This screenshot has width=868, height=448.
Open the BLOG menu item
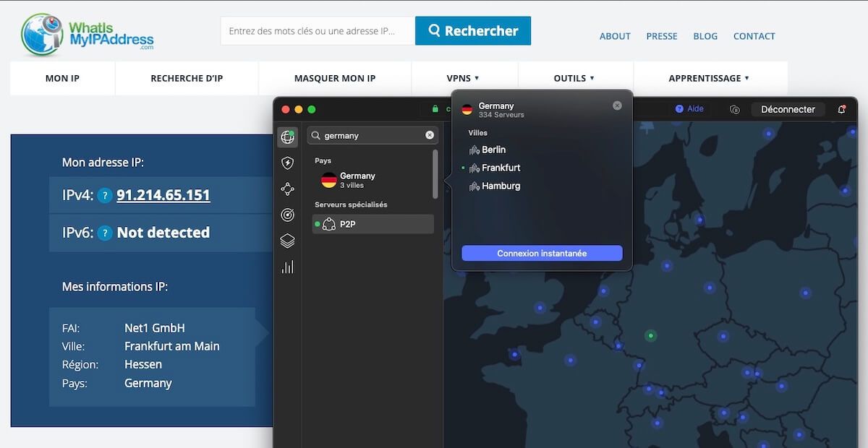pos(705,36)
